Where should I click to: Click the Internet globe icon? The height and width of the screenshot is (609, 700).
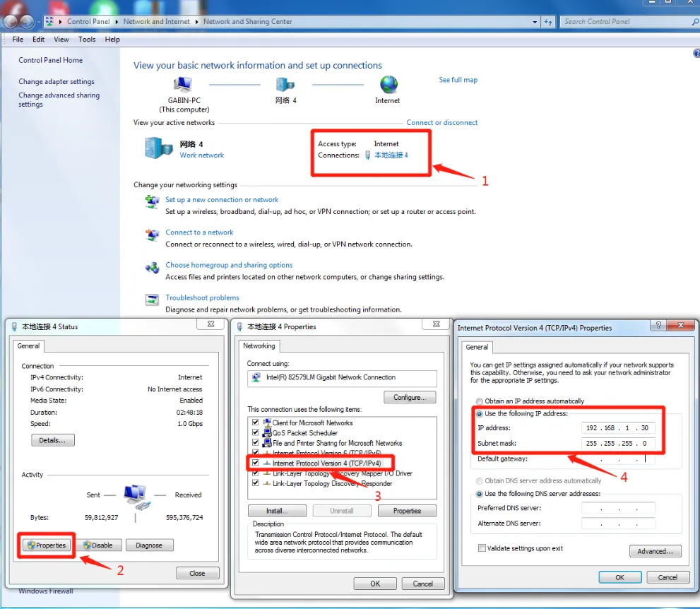pyautogui.click(x=388, y=85)
